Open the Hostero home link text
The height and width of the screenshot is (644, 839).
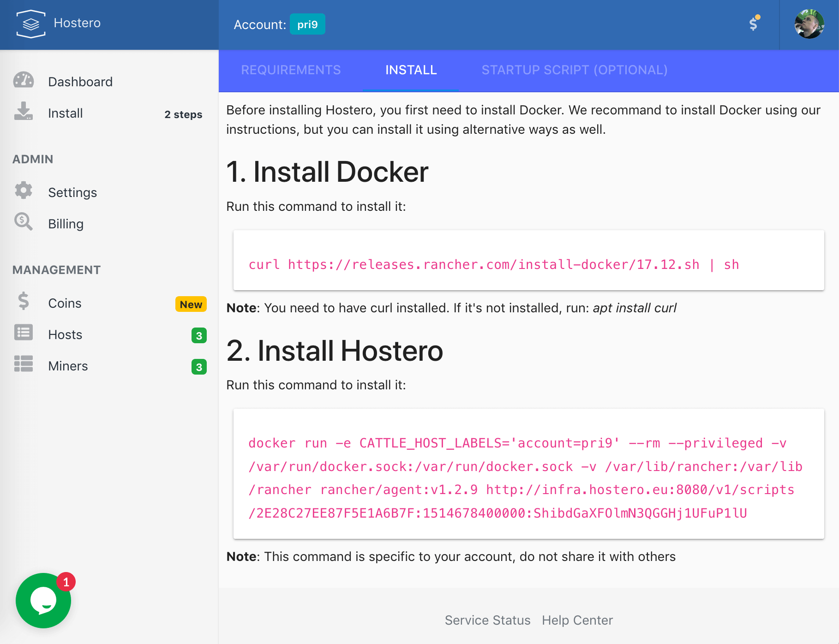coord(77,23)
